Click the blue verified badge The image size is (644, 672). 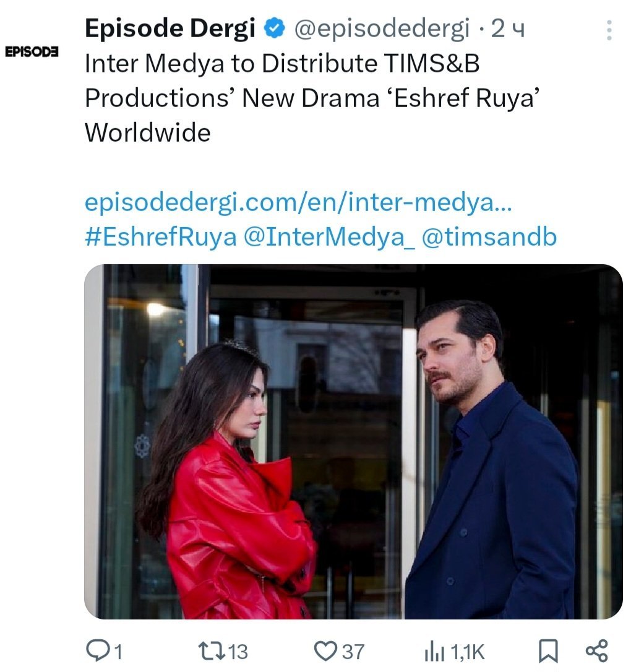274,28
